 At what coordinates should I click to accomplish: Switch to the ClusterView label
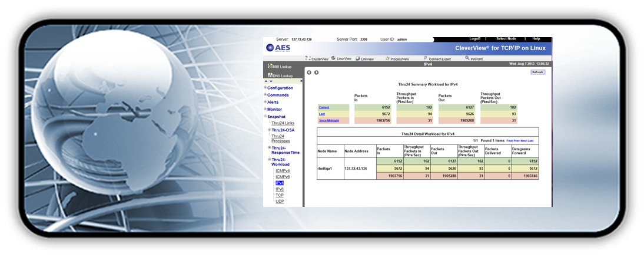[x=320, y=59]
